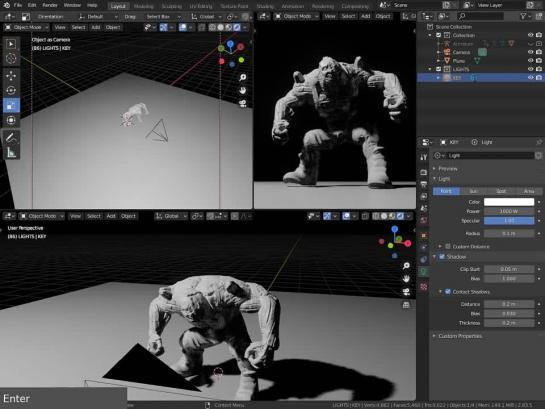This screenshot has height=409, width=545.
Task: Open Default orientation dropdown in top bar
Action: 98,17
